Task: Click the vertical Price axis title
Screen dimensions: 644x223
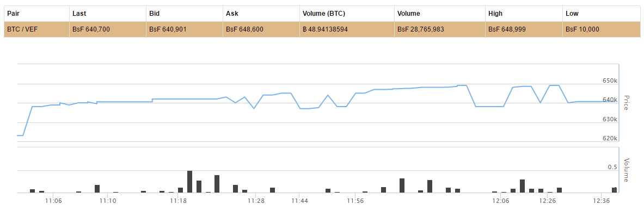Action: pos(626,103)
